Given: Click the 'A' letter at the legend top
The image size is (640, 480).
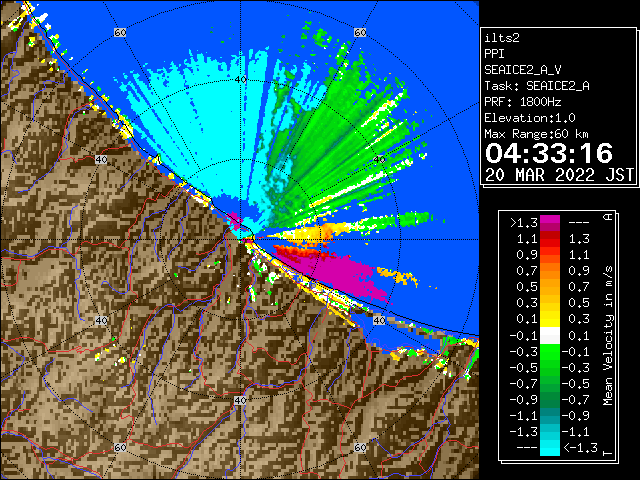Looking at the screenshot, I should pyautogui.click(x=608, y=217).
